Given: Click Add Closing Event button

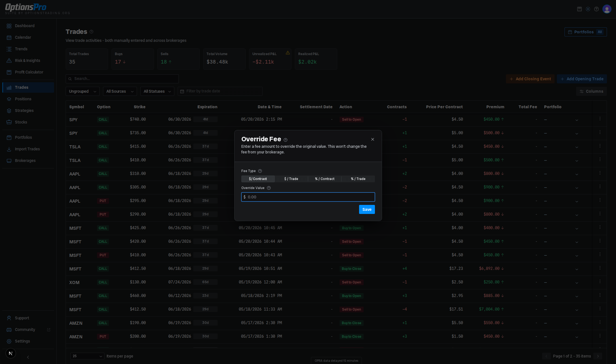Looking at the screenshot, I should coord(530,79).
